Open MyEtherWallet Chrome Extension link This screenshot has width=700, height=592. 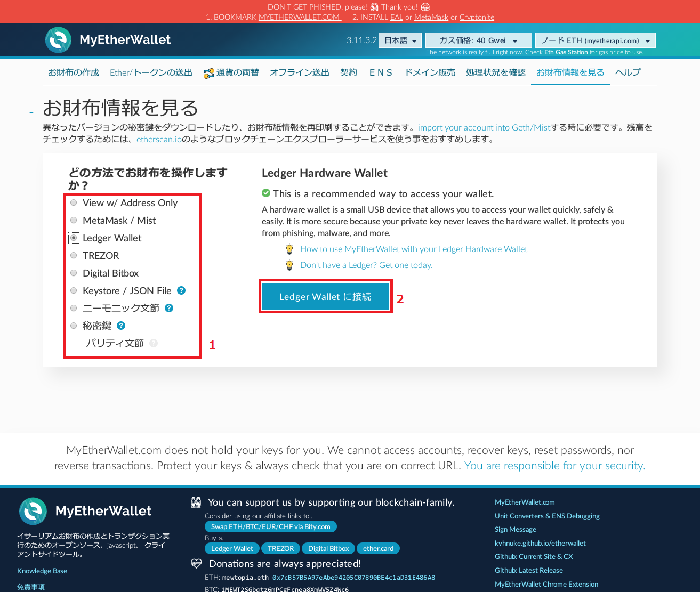(546, 584)
